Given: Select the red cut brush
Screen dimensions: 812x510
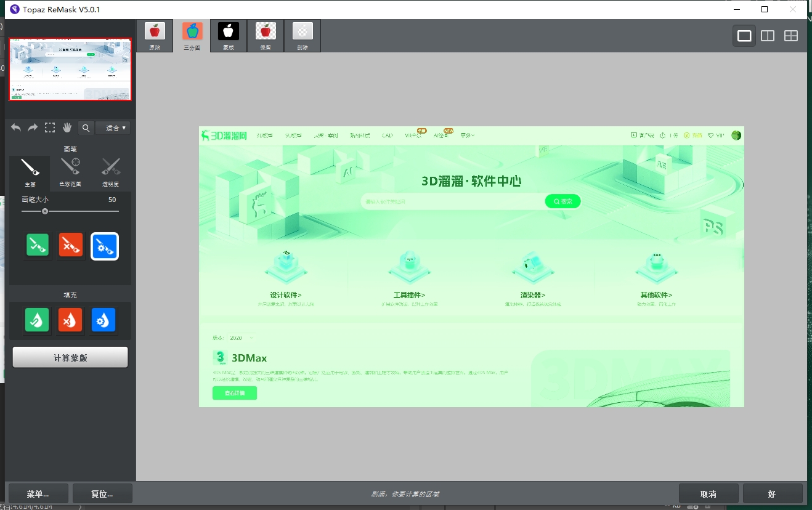Looking at the screenshot, I should pyautogui.click(x=71, y=246).
